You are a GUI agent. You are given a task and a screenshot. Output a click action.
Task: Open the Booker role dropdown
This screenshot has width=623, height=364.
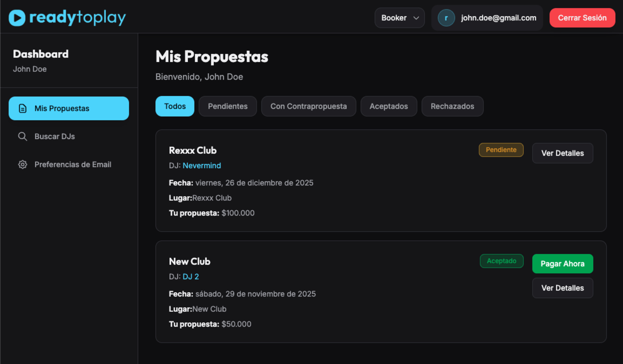[x=399, y=17]
